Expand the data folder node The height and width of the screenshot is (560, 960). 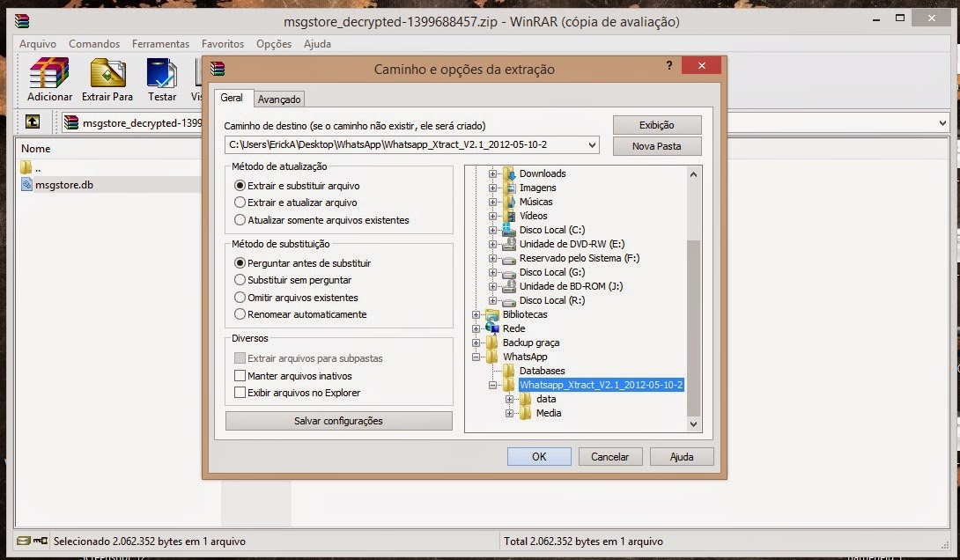coord(509,399)
